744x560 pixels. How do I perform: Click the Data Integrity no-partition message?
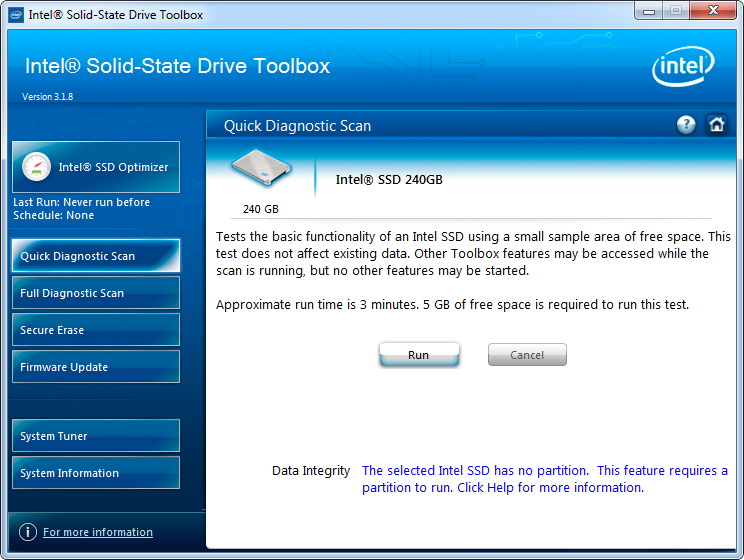545,479
